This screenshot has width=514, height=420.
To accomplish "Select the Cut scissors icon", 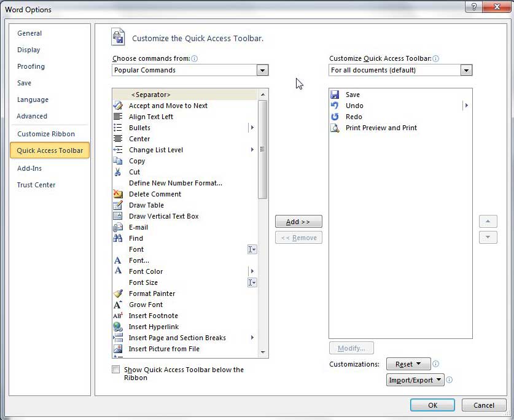I will tap(118, 172).
